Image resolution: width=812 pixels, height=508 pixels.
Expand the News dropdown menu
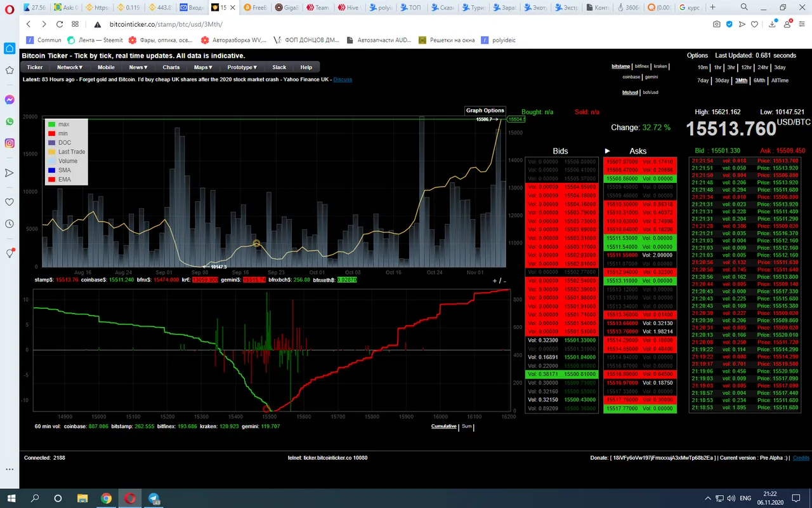pos(138,67)
